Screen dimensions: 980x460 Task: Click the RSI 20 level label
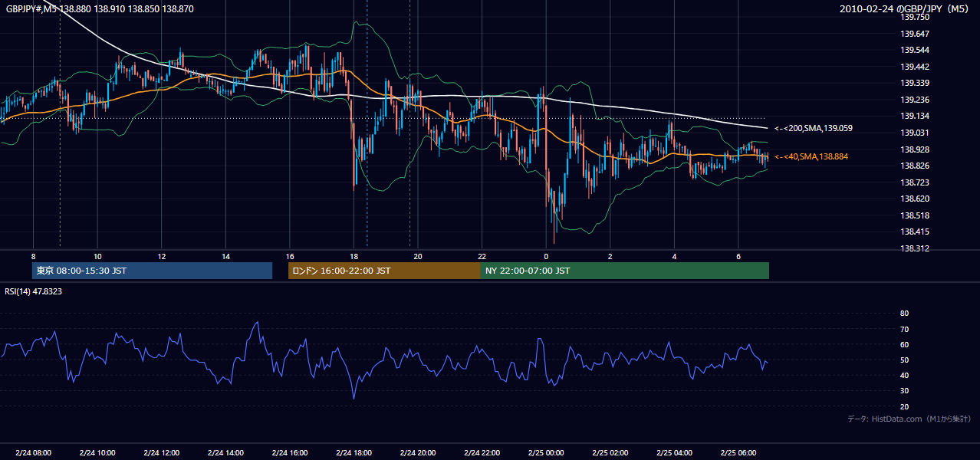click(905, 406)
